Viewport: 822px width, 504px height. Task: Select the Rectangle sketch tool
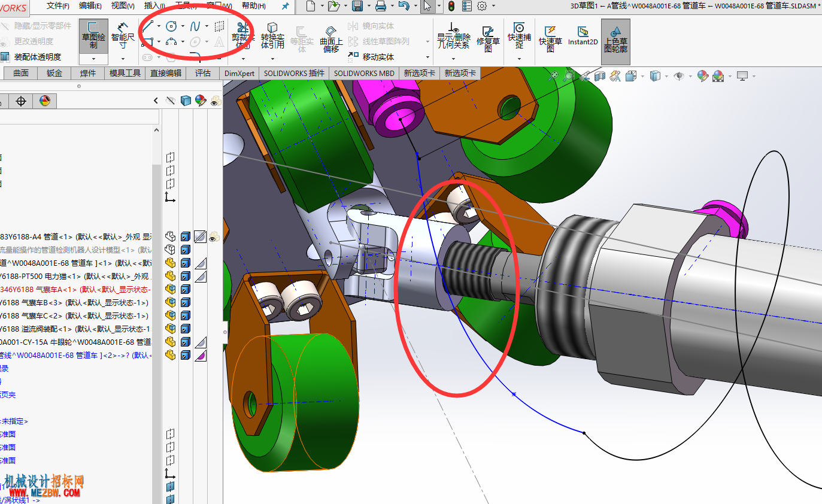(x=147, y=42)
